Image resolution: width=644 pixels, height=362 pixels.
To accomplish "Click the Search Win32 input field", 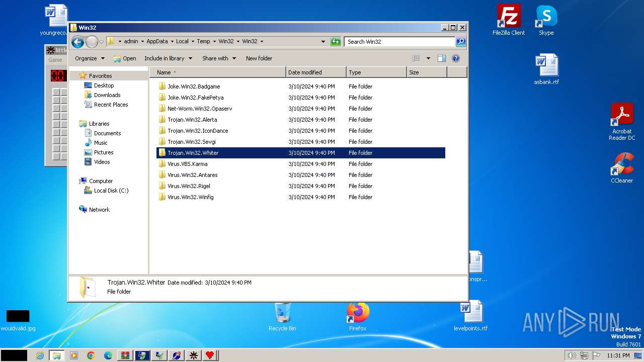I will [400, 42].
